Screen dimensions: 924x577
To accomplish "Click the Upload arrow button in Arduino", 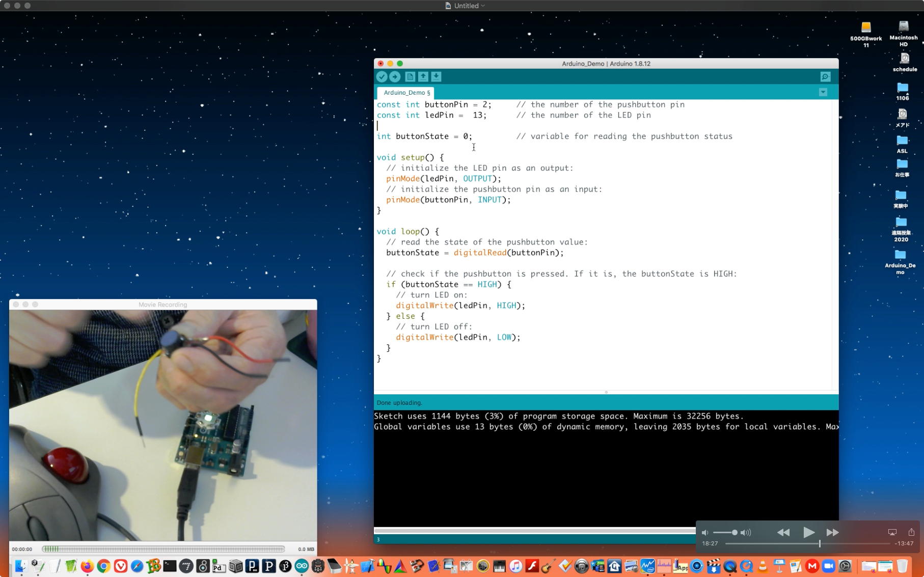I will pos(395,77).
